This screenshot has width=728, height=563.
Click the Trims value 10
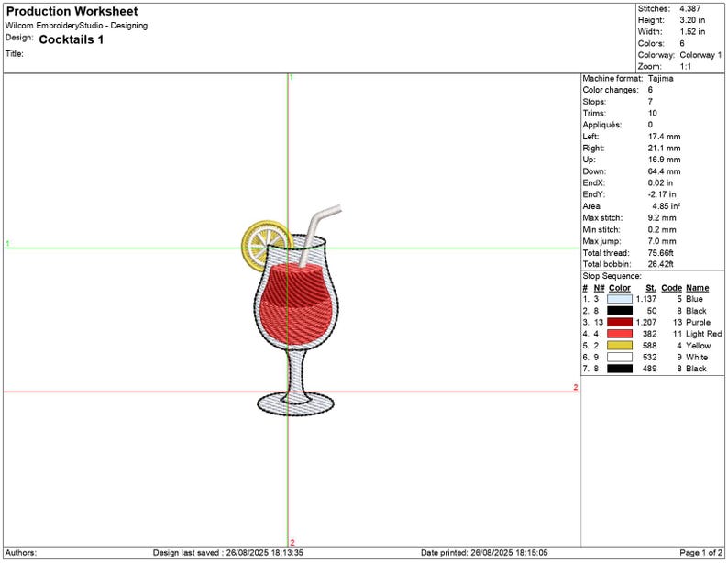tap(652, 114)
